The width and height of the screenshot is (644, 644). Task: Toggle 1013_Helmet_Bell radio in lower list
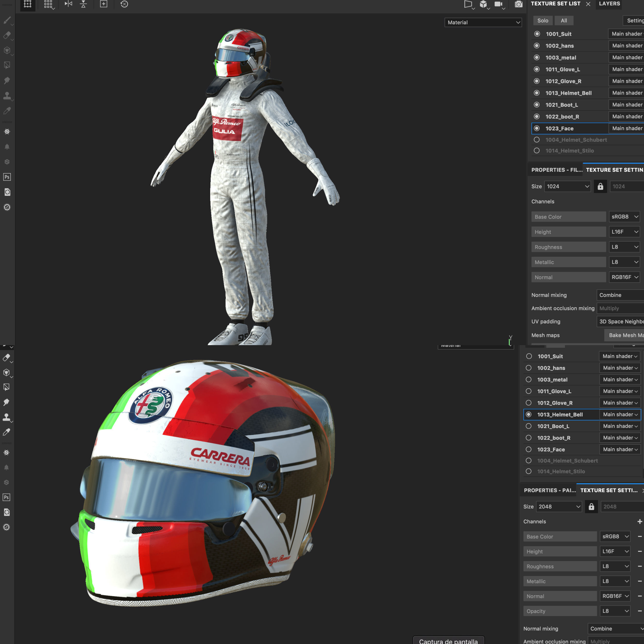tap(529, 414)
